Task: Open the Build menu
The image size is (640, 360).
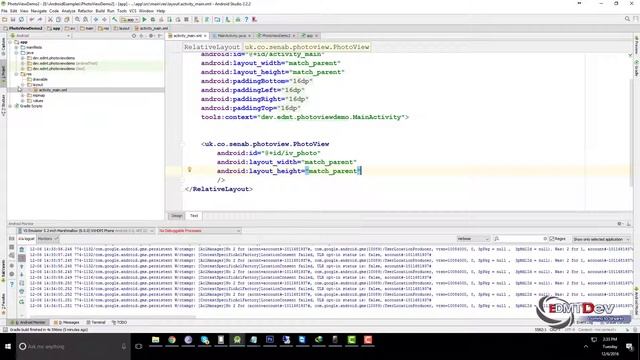Action: point(100,11)
